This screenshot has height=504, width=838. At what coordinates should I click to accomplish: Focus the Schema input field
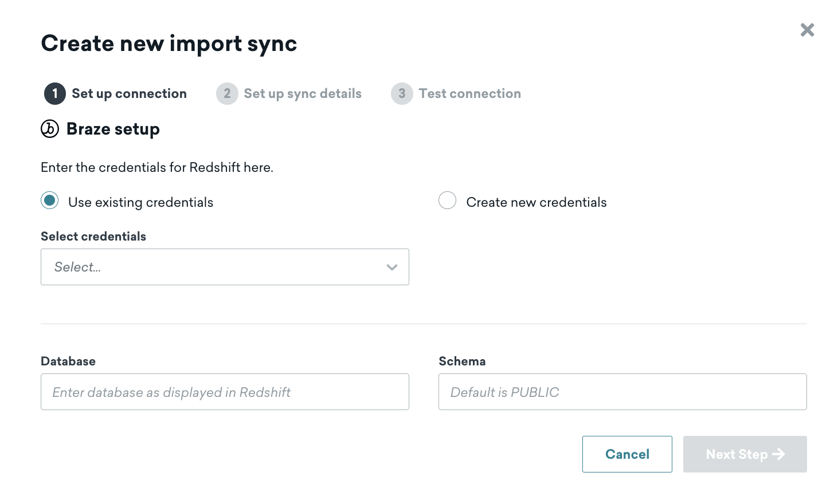pos(622,392)
